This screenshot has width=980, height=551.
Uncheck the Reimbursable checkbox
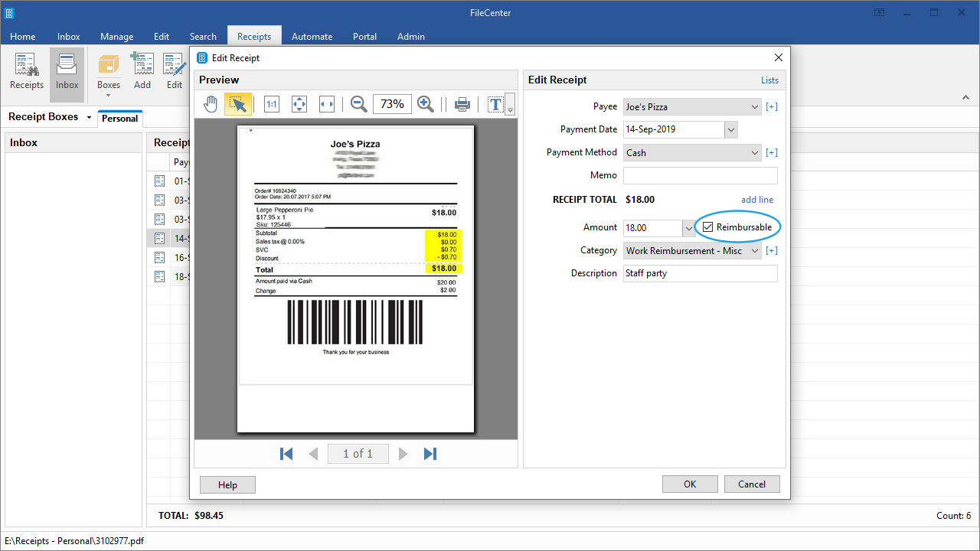[707, 227]
